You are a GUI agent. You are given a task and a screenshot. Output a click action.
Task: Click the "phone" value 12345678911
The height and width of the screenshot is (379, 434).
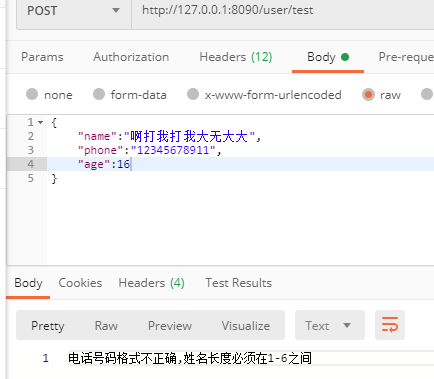(173, 150)
